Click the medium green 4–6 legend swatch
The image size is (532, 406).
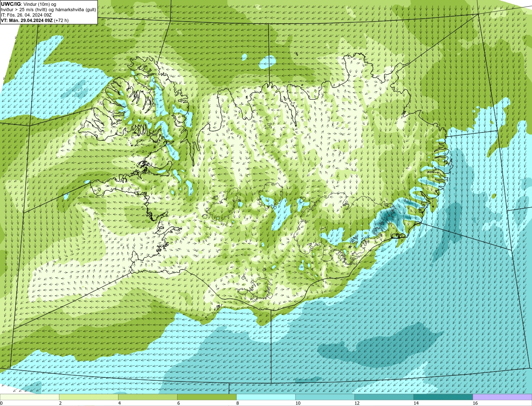pyautogui.click(x=148, y=397)
